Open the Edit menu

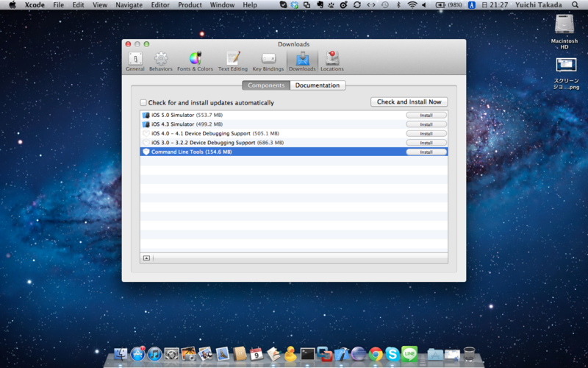point(78,5)
